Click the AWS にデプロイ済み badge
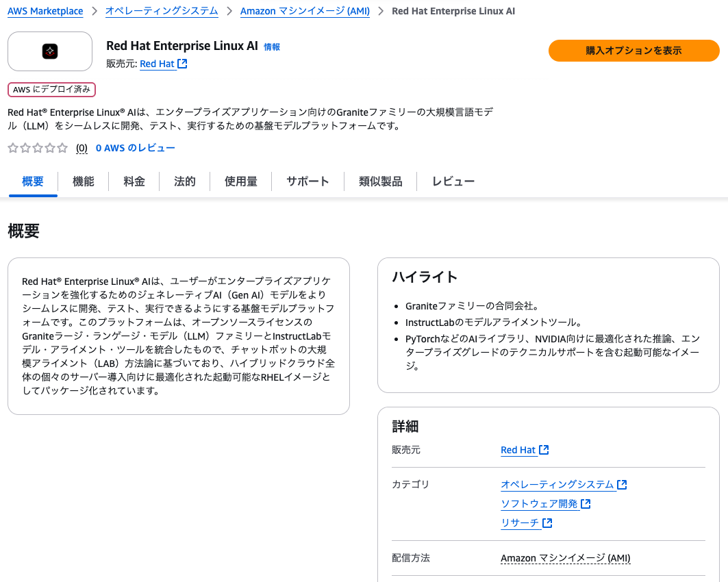 (x=51, y=90)
